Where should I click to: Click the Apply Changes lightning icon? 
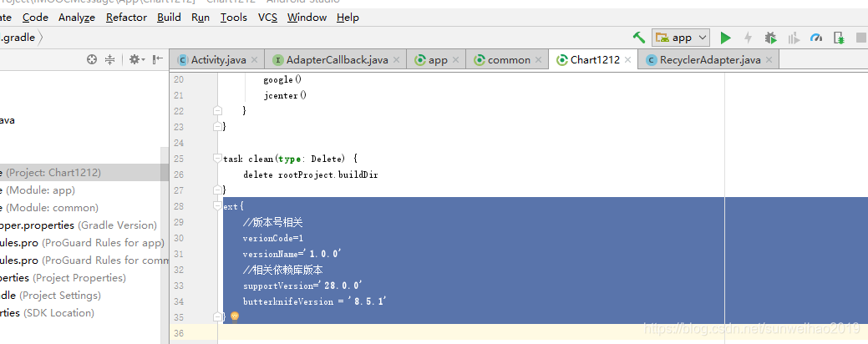click(x=748, y=38)
